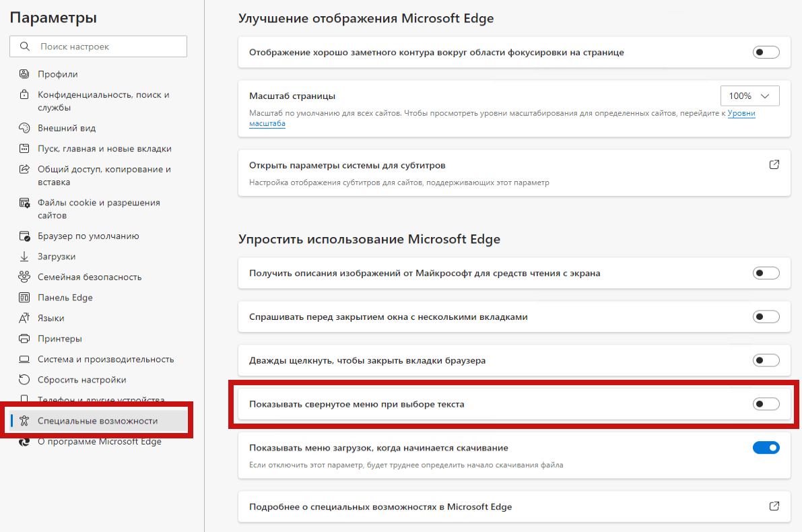Toggle хорошо заметного контура focus outline switch
Screen dimensions: 802x532
[766, 52]
